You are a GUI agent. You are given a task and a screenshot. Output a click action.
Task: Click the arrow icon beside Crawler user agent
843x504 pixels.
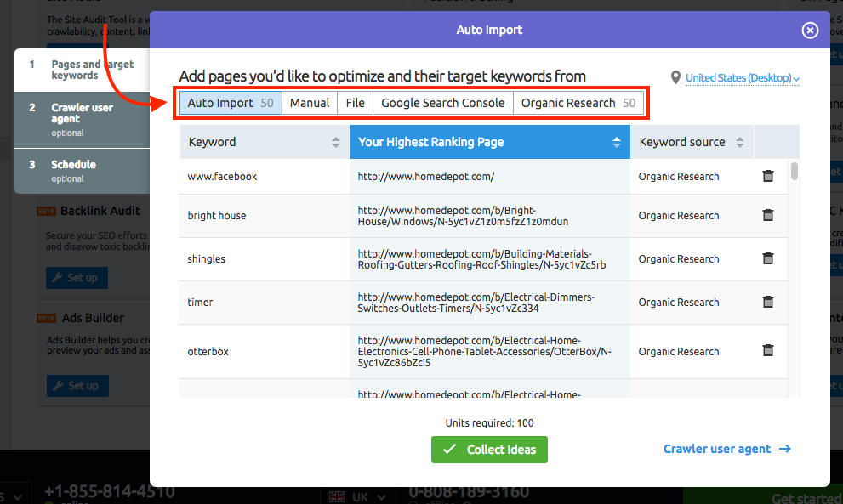(785, 449)
